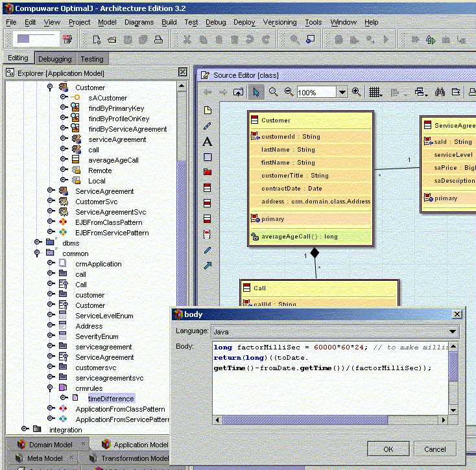Switch to the Application Model tab
The image size is (476, 470).
[135, 445]
